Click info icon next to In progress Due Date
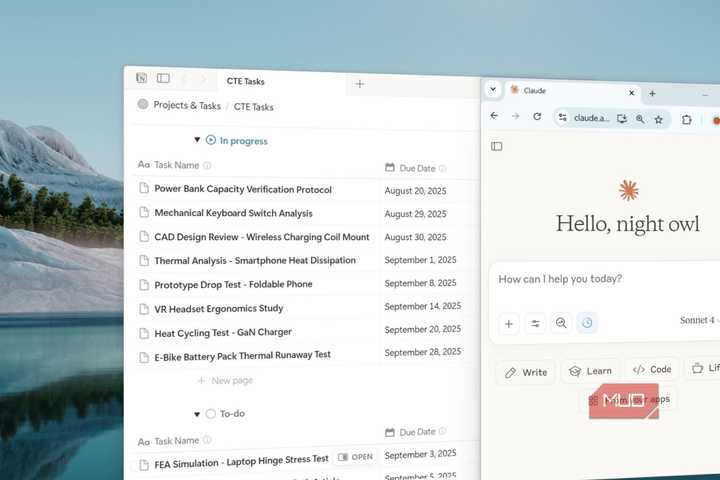The width and height of the screenshot is (720, 480). pos(443,168)
